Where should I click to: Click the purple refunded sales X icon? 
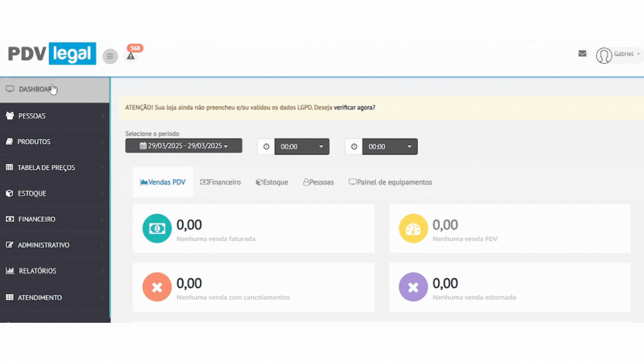coord(413,287)
